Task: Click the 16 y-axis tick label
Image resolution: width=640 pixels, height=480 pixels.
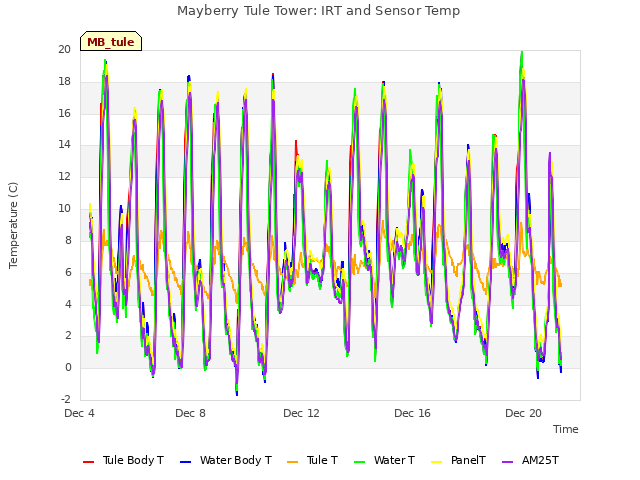Action: 64,113
